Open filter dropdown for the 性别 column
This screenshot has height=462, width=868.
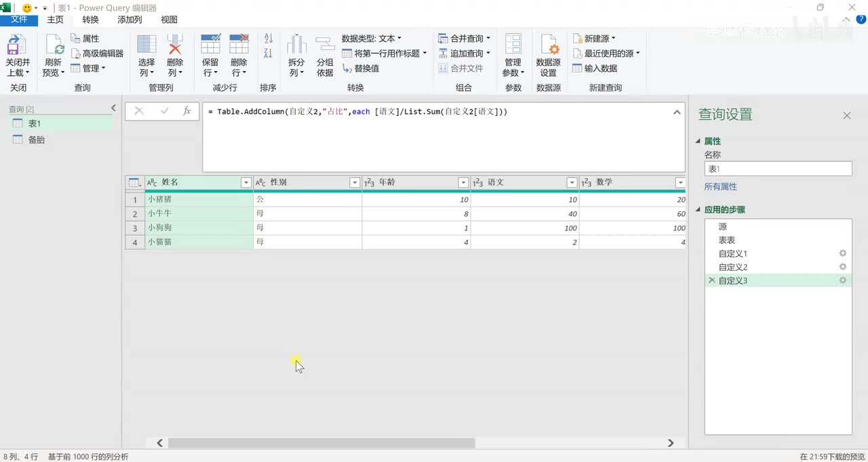click(x=355, y=183)
